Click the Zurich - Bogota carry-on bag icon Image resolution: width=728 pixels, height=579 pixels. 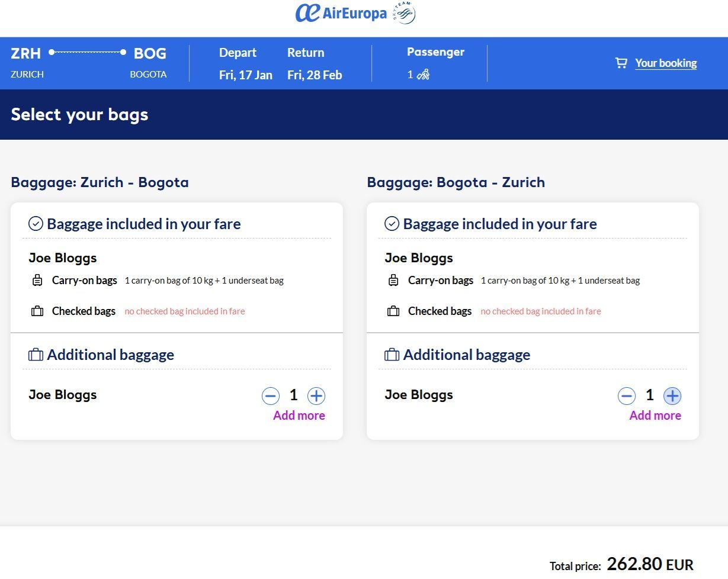tap(37, 281)
